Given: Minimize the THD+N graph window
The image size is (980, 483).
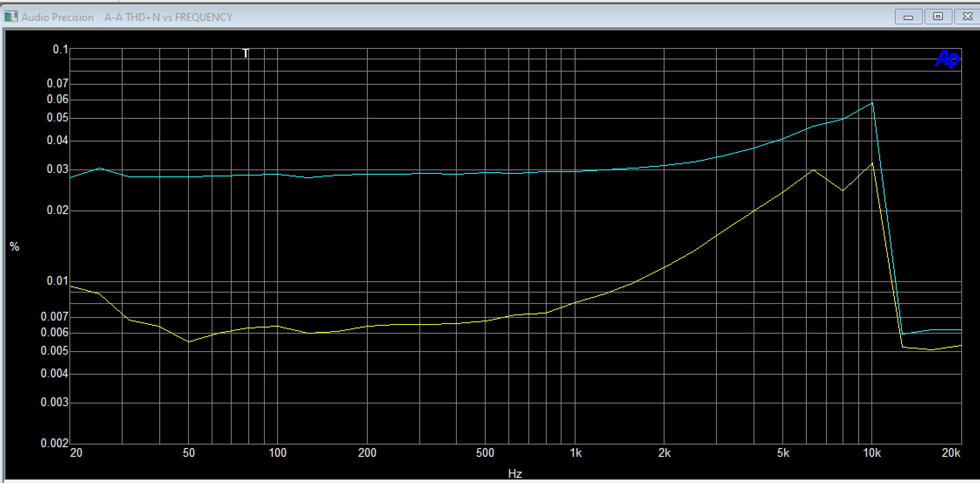Looking at the screenshot, I should coord(908,17).
